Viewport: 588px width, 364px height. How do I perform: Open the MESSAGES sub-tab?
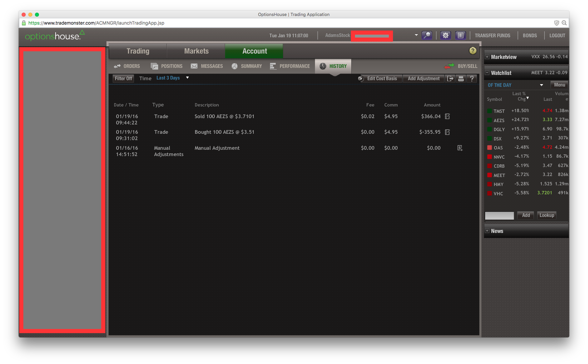coord(207,66)
